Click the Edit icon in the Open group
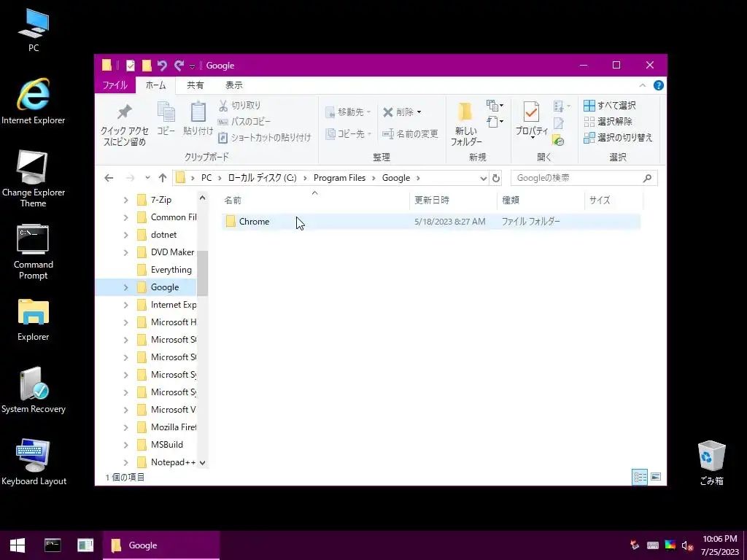747x560 pixels. click(x=558, y=122)
